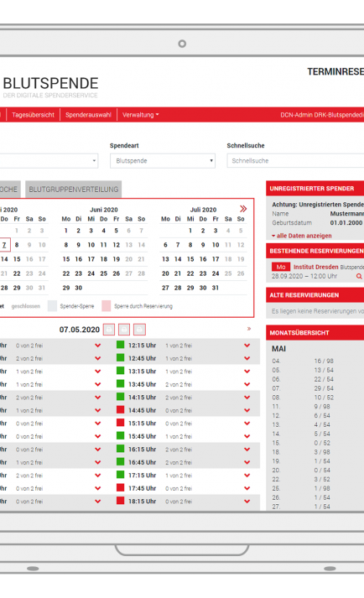Click green status square for 16:15 Uhr

(x=120, y=449)
